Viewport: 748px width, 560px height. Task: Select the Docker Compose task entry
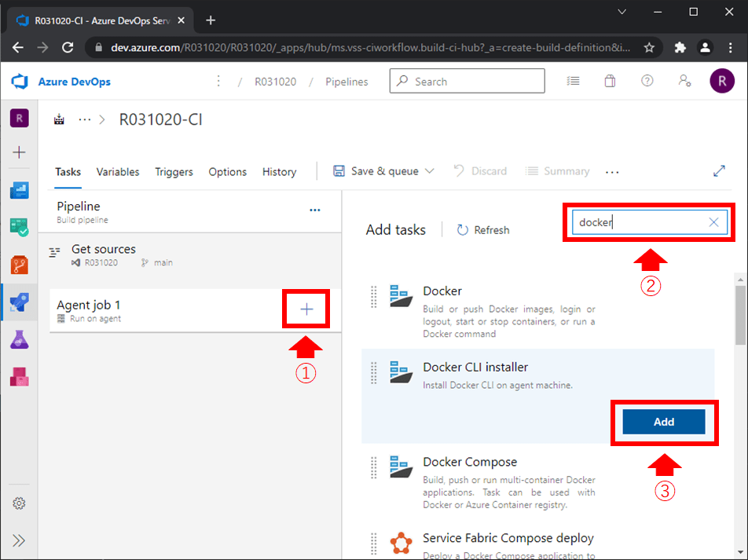[x=538, y=483]
